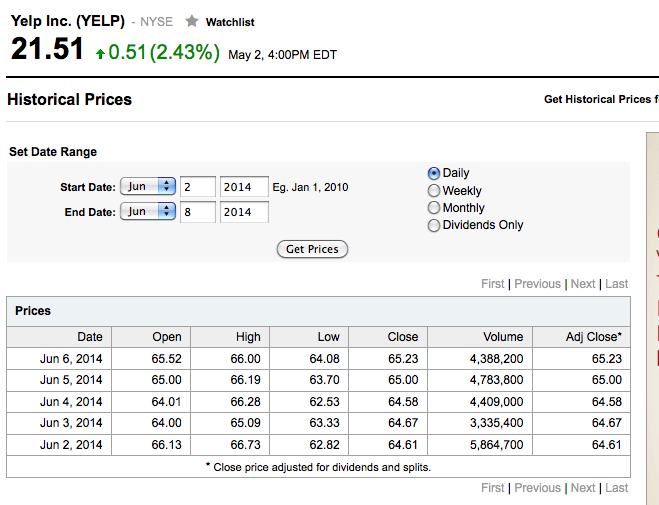This screenshot has height=505, width=659.
Task: Click the Jun 4, 2014 date cell
Action: (x=59, y=402)
